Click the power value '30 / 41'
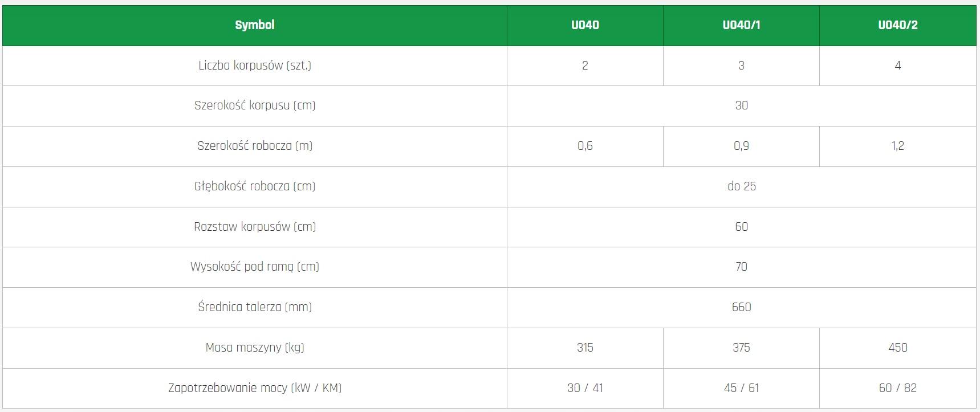Viewport: 980px width, 412px height. point(585,388)
